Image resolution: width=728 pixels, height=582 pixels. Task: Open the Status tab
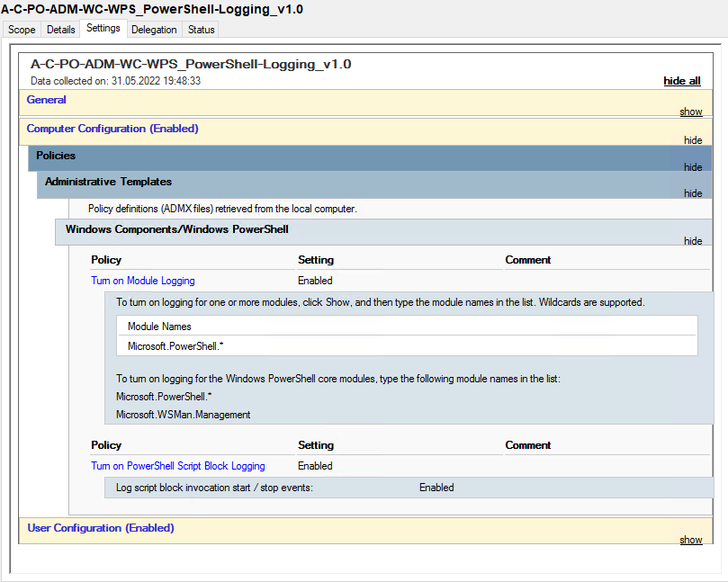[202, 30]
